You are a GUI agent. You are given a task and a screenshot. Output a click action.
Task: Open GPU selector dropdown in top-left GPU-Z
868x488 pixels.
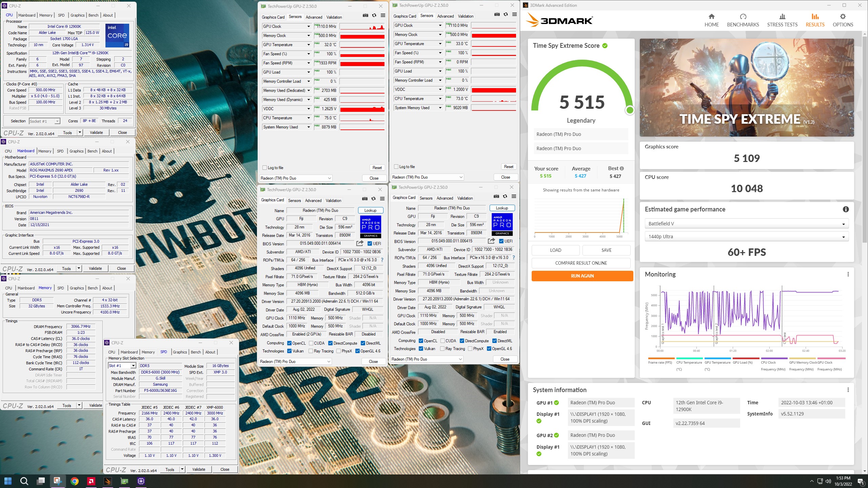click(296, 178)
